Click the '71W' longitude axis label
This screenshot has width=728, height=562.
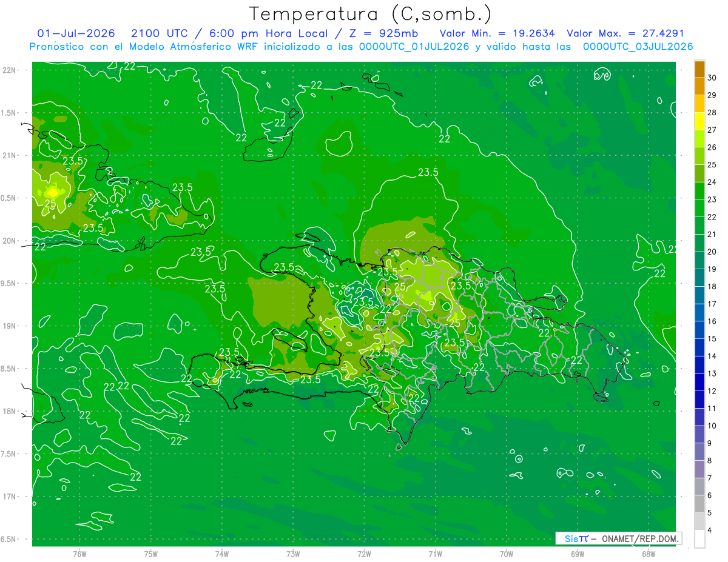click(435, 554)
